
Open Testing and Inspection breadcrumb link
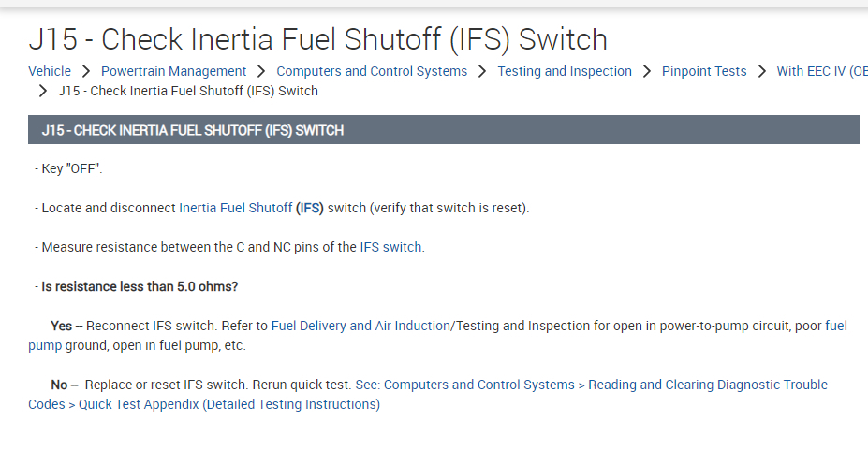(x=565, y=71)
